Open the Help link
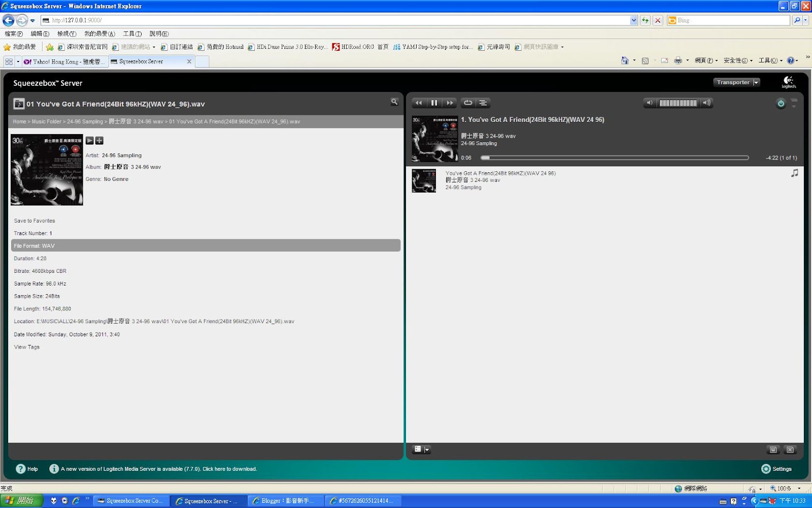 27,469
